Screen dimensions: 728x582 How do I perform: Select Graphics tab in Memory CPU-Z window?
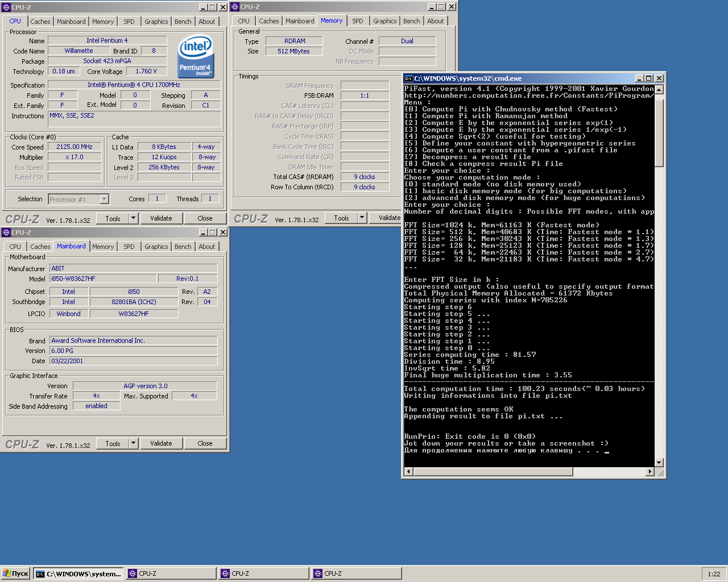click(385, 21)
